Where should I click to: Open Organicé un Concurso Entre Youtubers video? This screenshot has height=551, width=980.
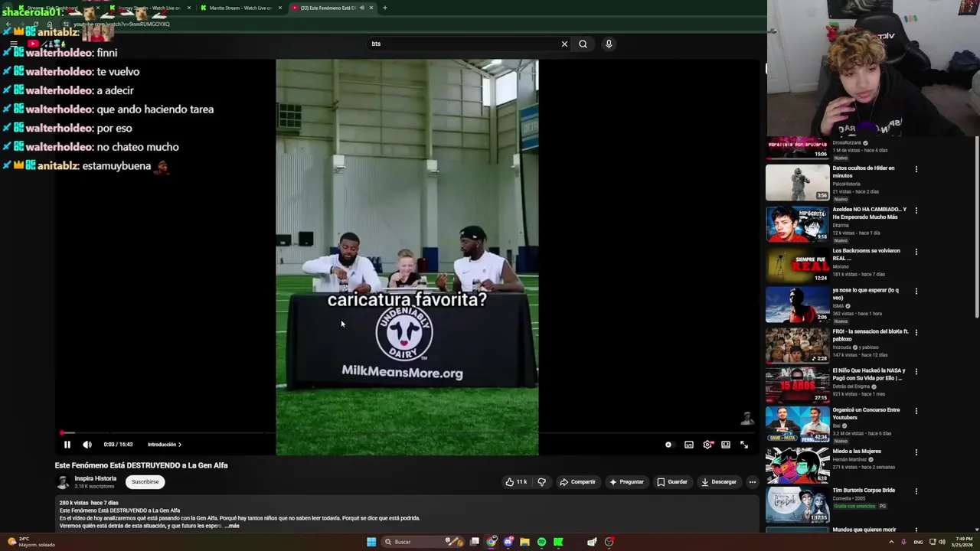click(797, 424)
